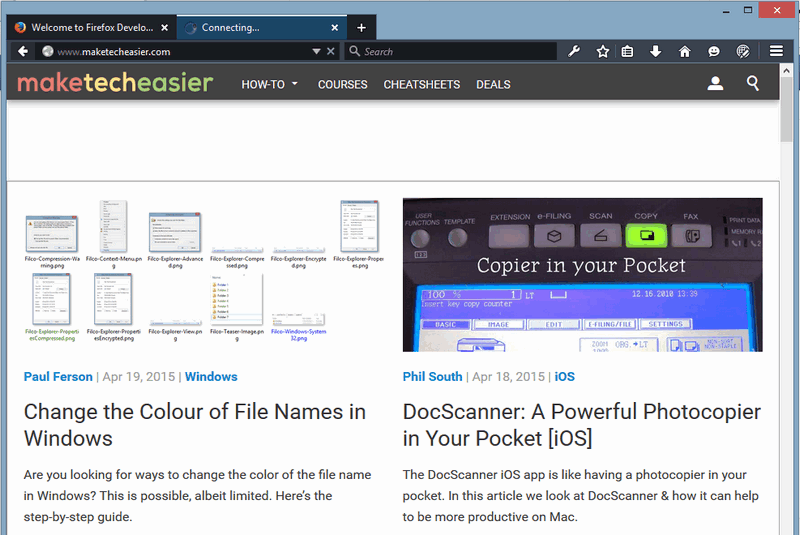Screen dimensions: 800x535
Task: Open the developer tools wrench icon
Action: click(x=574, y=51)
